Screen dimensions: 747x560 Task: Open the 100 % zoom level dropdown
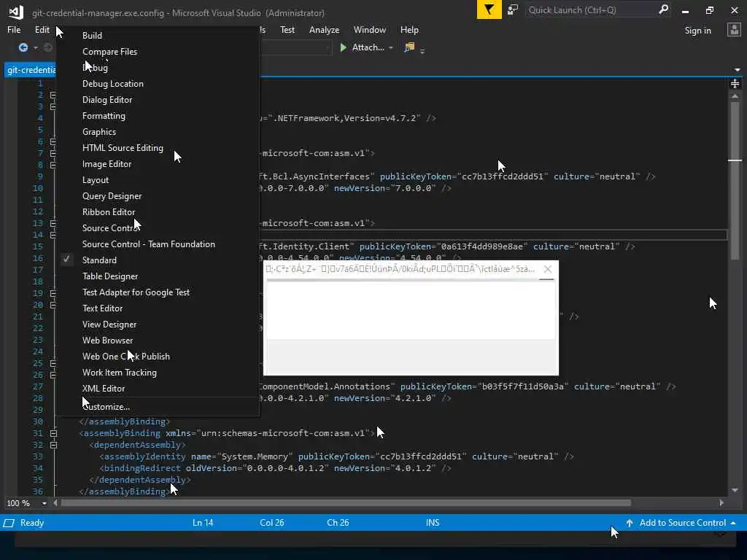[x=44, y=503]
